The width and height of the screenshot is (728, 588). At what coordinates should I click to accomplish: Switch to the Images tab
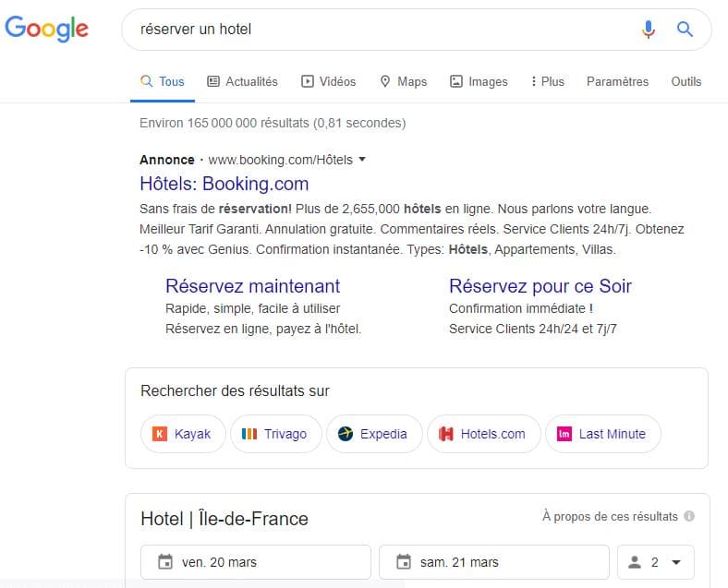[x=479, y=81]
